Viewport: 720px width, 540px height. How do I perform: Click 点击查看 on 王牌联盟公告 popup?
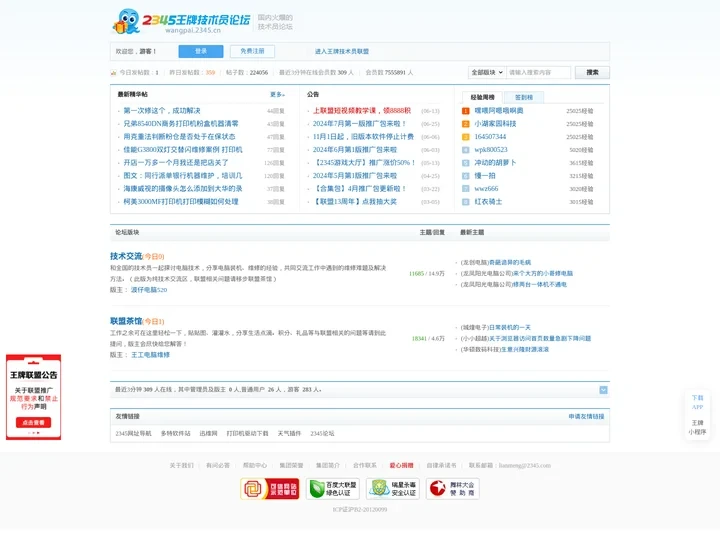[x=34, y=422]
